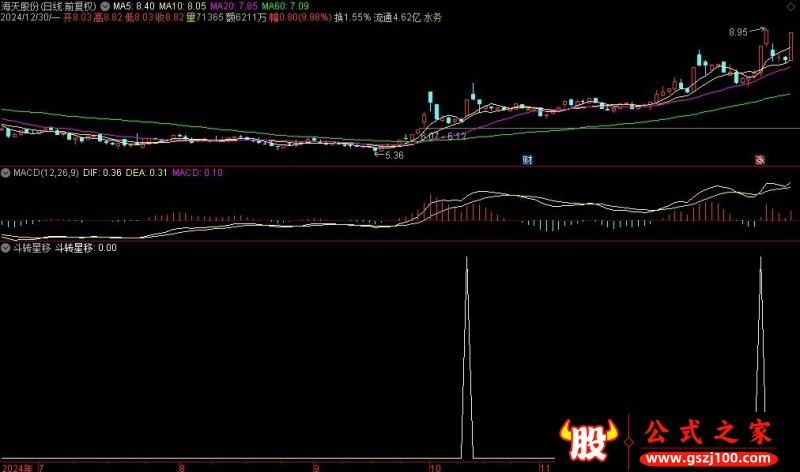Click the DEA: 0.31 value
The height and width of the screenshot is (472, 800).
pos(146,173)
